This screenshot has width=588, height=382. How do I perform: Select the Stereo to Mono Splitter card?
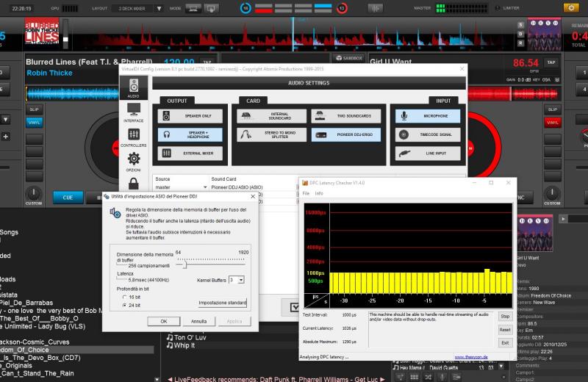[x=271, y=135]
